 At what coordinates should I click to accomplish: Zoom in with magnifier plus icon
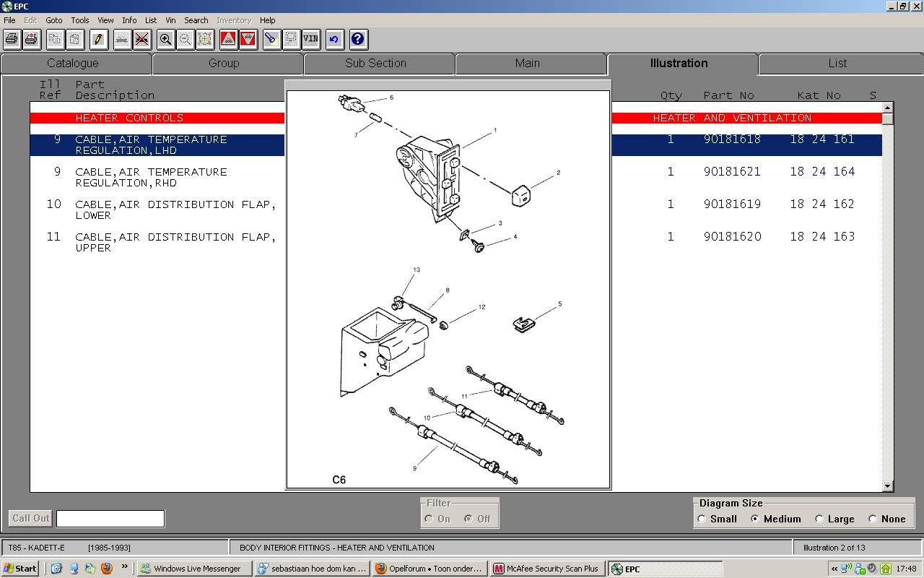pos(165,39)
